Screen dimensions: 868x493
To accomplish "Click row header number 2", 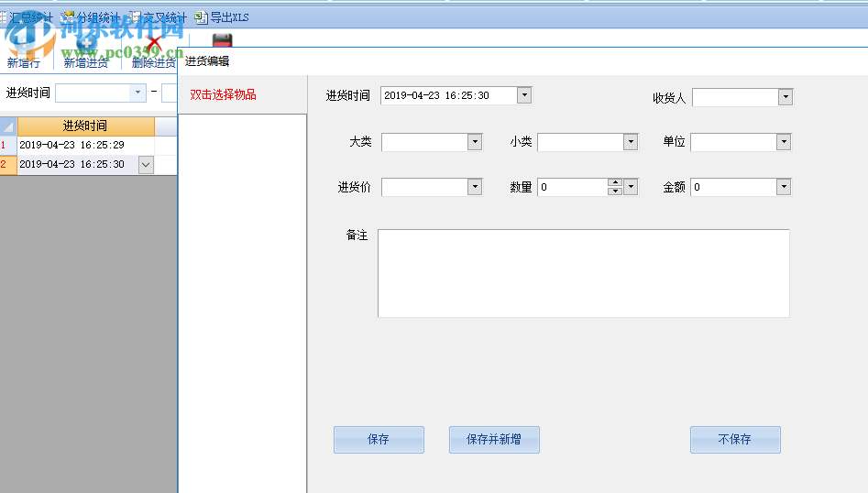I will (8, 164).
